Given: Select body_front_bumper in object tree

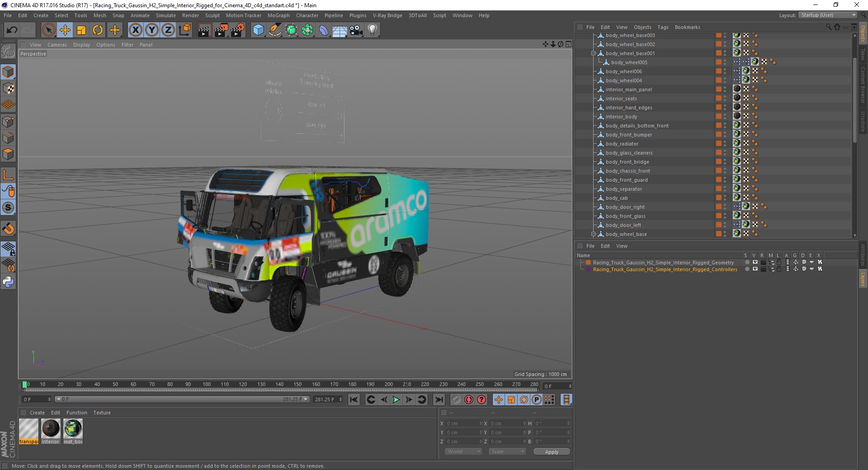Looking at the screenshot, I should click(x=628, y=135).
